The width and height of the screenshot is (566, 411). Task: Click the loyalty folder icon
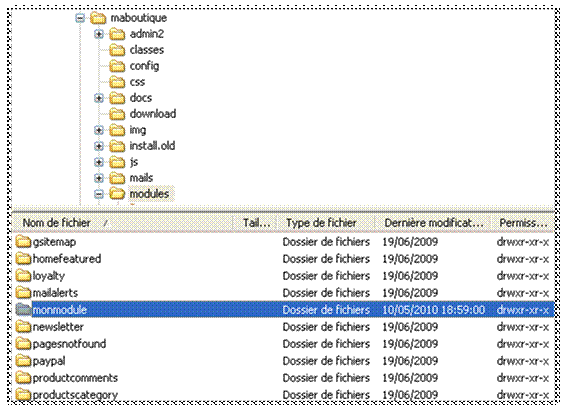23,276
